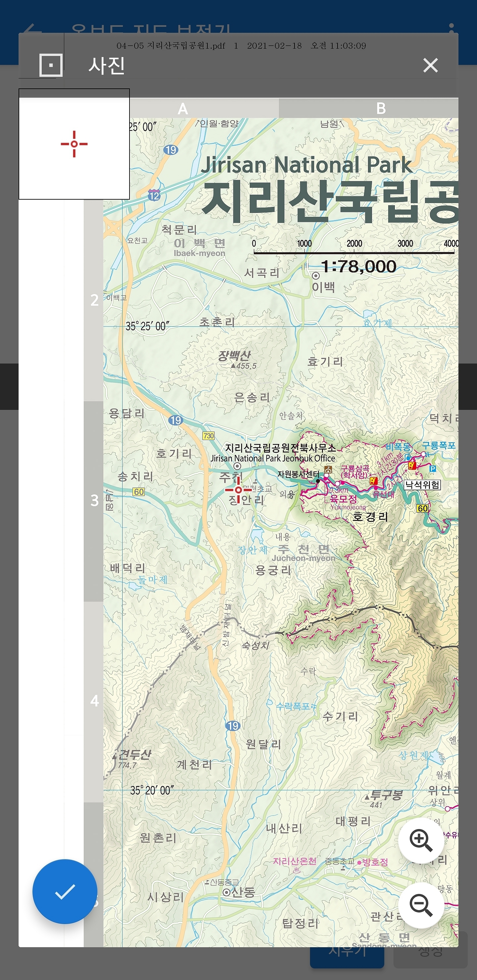Tap the time 오전 11:03:09
Viewport: 477px width, 980px height.
pyautogui.click(x=339, y=46)
